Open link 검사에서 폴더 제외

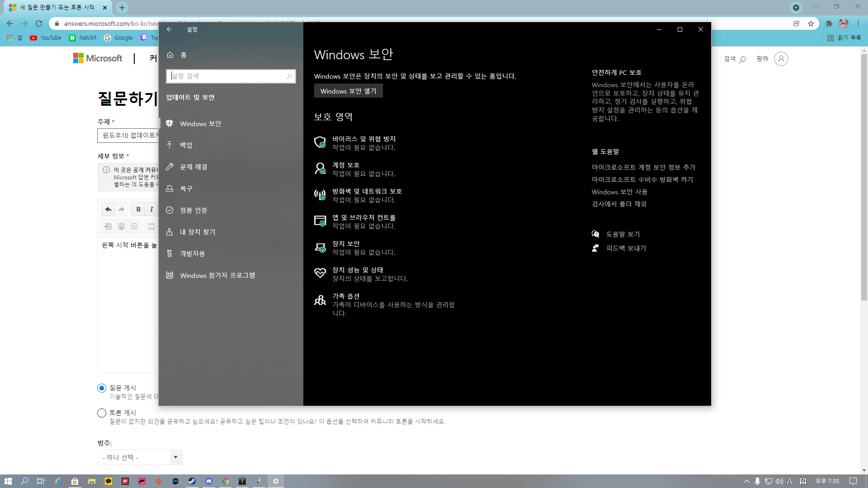619,204
